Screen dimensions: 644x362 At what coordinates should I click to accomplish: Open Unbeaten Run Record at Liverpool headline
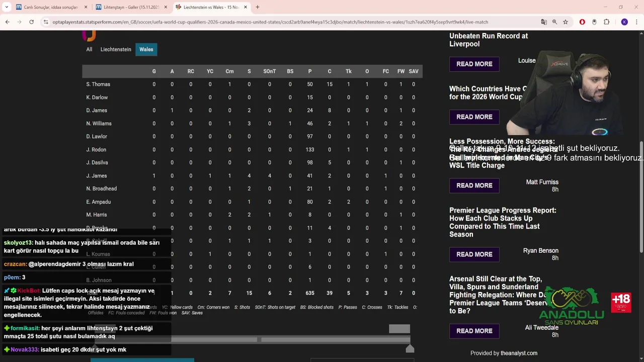coord(489,40)
